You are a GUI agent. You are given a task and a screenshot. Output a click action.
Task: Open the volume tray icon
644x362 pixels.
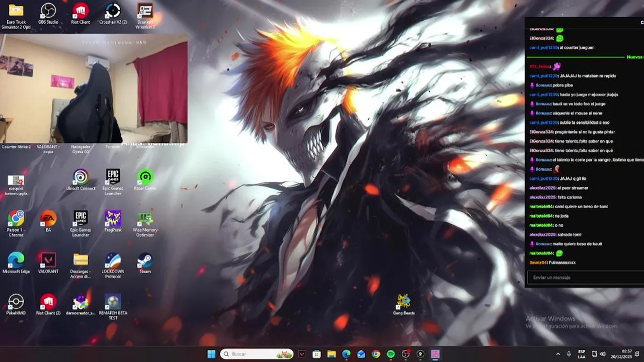pyautogui.click(x=603, y=354)
